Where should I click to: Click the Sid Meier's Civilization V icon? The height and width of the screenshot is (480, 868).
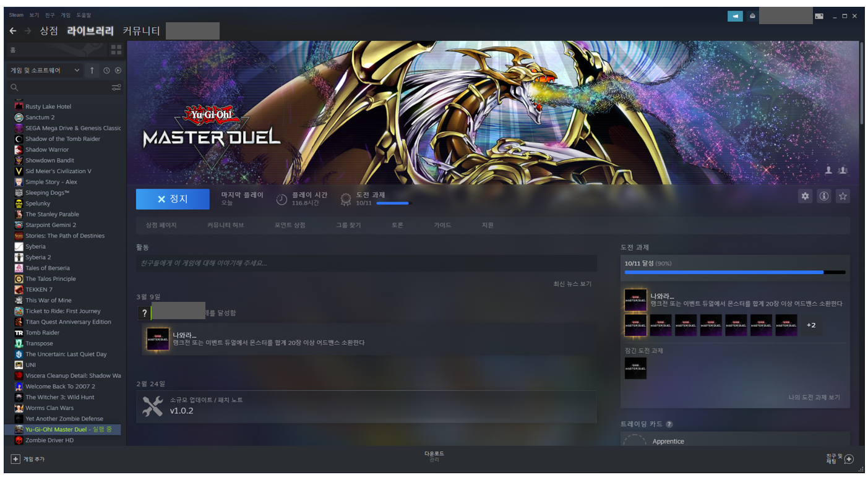coord(19,171)
